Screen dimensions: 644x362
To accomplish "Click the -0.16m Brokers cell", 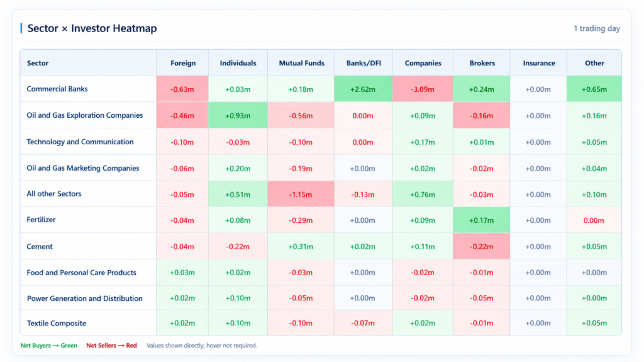I will pos(481,115).
